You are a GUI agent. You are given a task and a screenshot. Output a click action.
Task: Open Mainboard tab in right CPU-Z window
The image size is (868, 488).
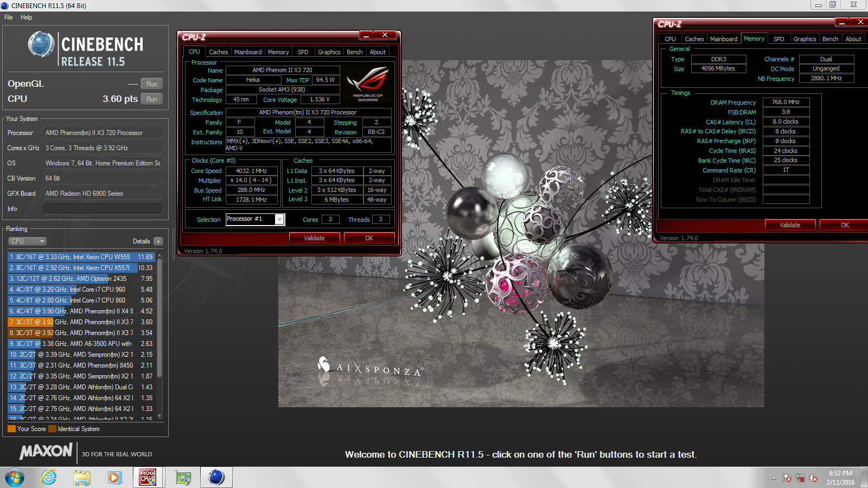pos(724,39)
